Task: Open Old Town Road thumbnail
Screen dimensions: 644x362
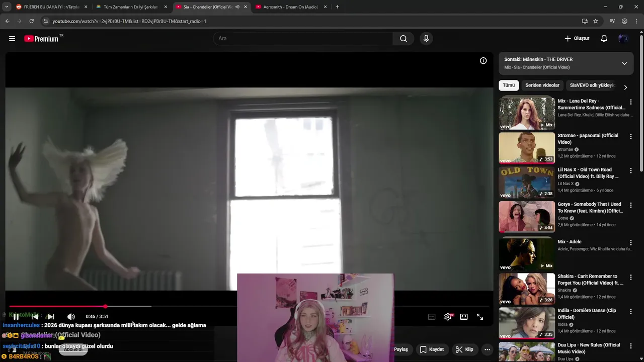Action: [x=527, y=182]
